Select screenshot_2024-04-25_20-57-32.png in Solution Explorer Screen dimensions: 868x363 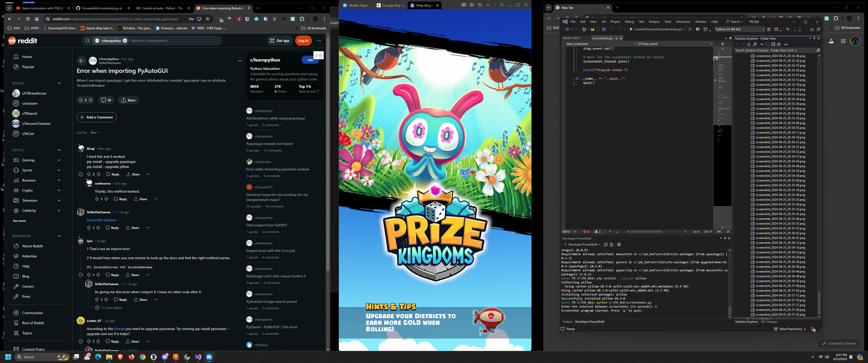778,315
